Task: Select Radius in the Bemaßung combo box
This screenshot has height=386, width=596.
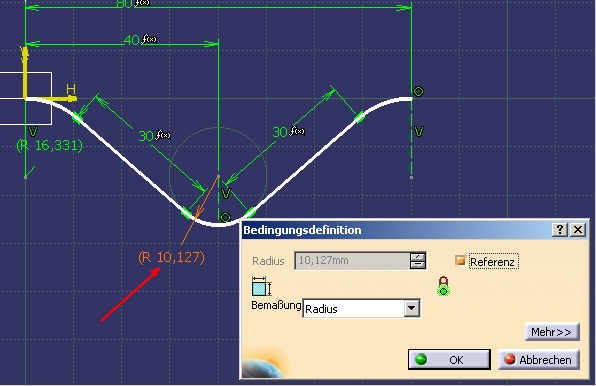Action: pyautogui.click(x=354, y=308)
